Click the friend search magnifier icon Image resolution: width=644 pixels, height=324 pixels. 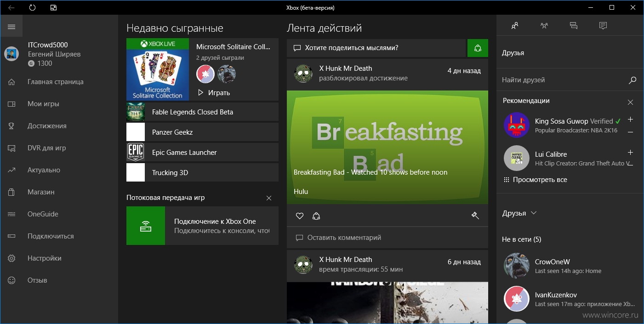(633, 80)
